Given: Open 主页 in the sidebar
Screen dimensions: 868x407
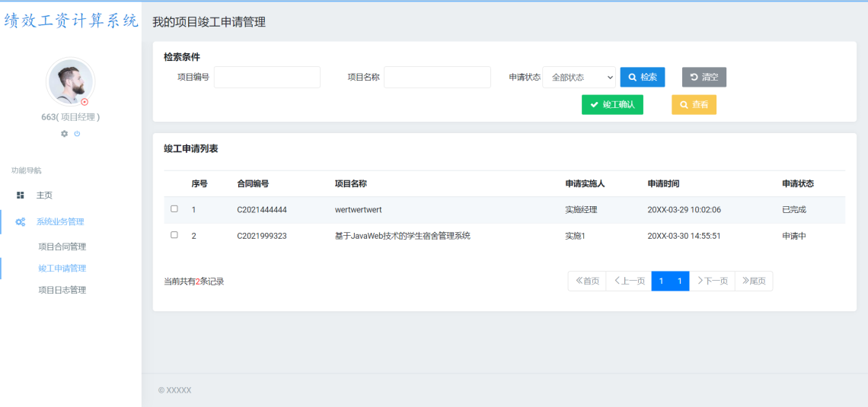Looking at the screenshot, I should pyautogui.click(x=44, y=196).
